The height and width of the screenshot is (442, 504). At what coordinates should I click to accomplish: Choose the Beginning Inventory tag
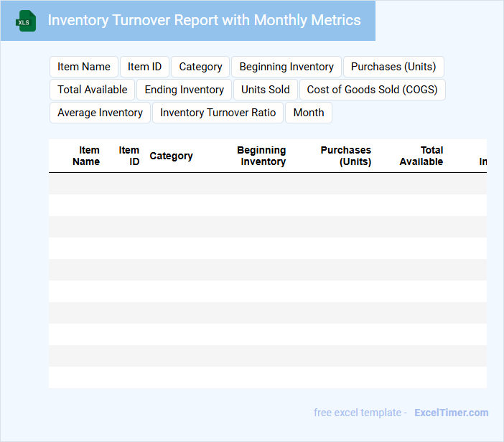[286, 67]
